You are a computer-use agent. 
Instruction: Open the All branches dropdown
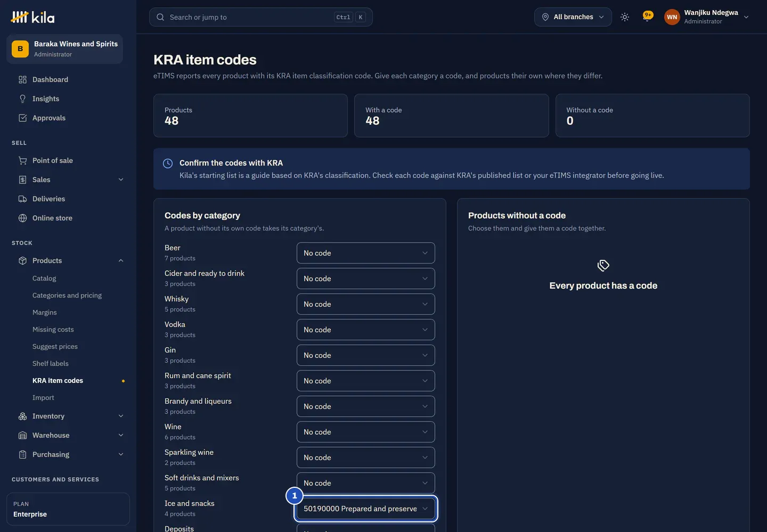tap(573, 17)
